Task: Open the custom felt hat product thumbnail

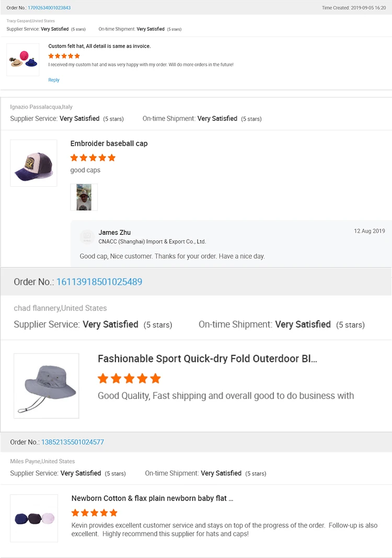Action: click(23, 60)
